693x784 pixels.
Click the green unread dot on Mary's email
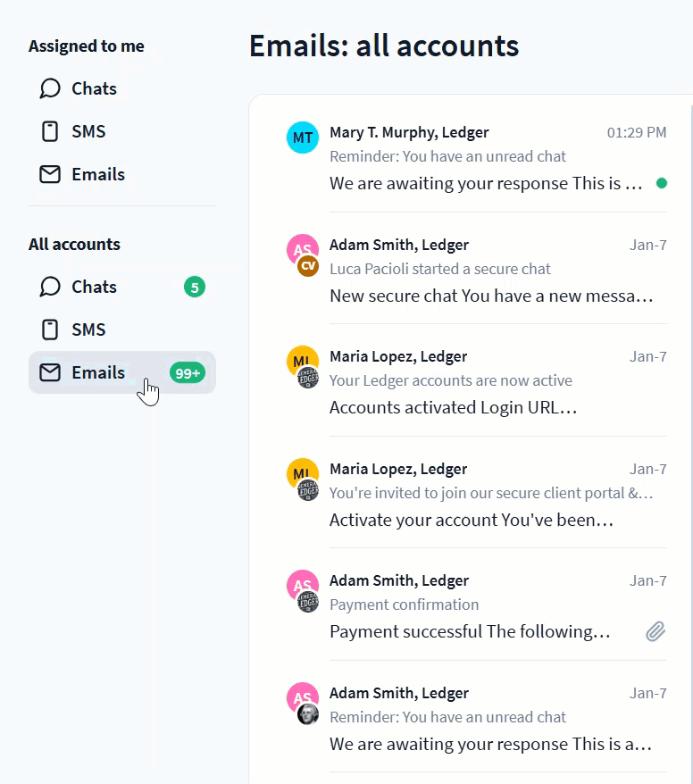pyautogui.click(x=661, y=183)
